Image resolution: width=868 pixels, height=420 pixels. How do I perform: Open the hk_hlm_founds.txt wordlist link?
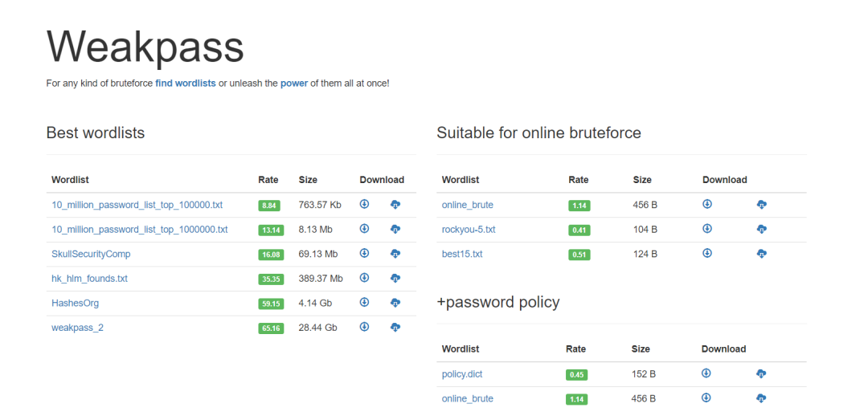(90, 279)
